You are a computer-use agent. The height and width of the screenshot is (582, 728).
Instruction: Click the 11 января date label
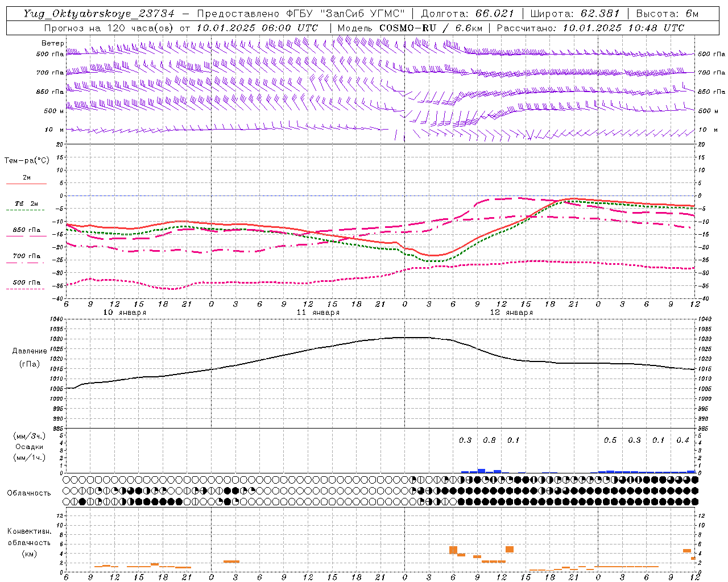click(x=318, y=313)
